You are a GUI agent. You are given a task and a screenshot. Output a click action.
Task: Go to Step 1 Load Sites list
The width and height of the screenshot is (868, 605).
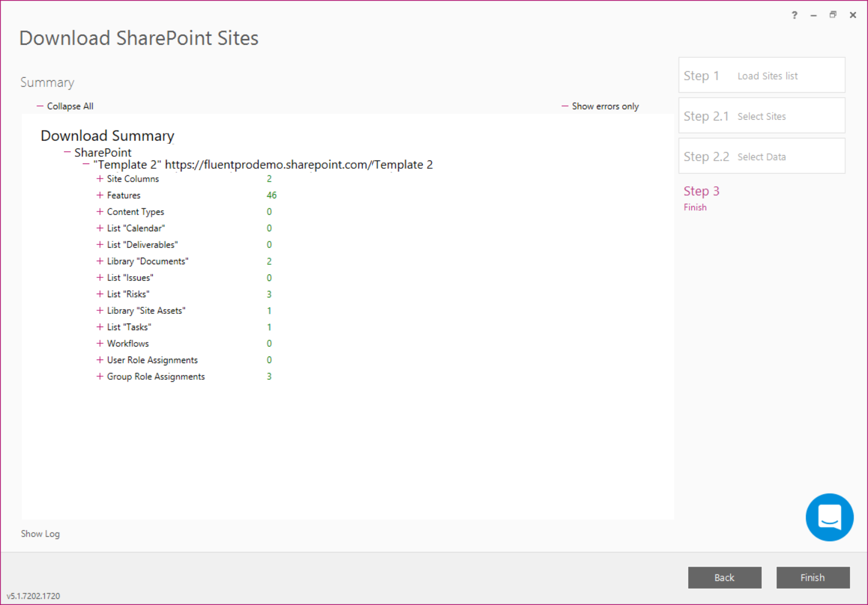click(761, 75)
